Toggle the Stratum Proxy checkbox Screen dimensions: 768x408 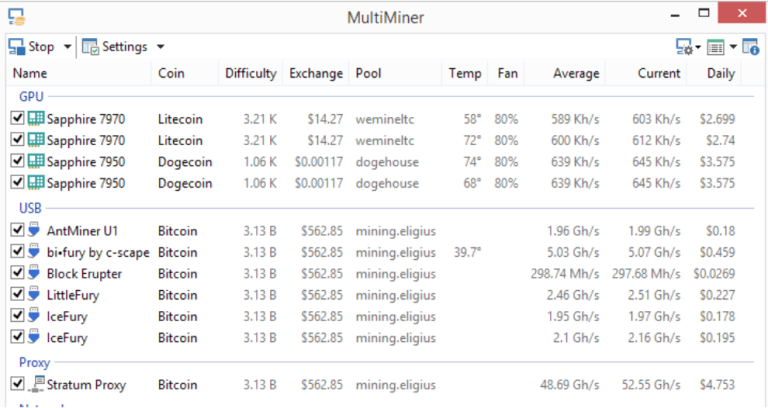(x=17, y=384)
